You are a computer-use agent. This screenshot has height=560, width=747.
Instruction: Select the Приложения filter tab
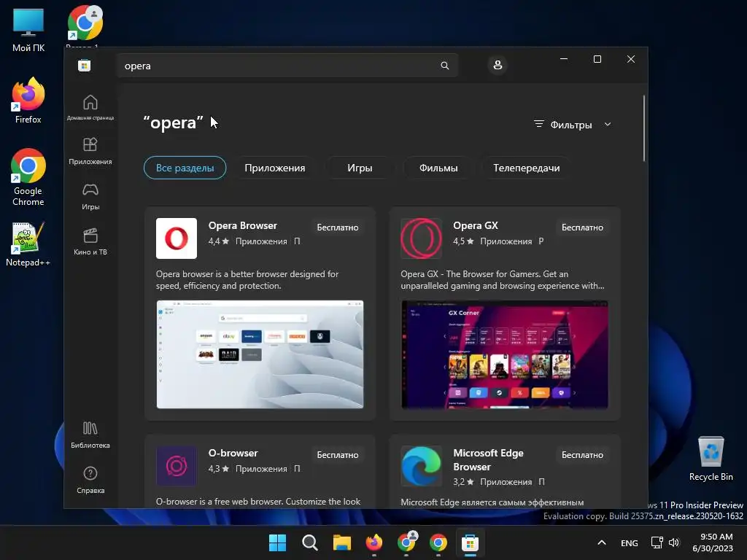click(275, 168)
